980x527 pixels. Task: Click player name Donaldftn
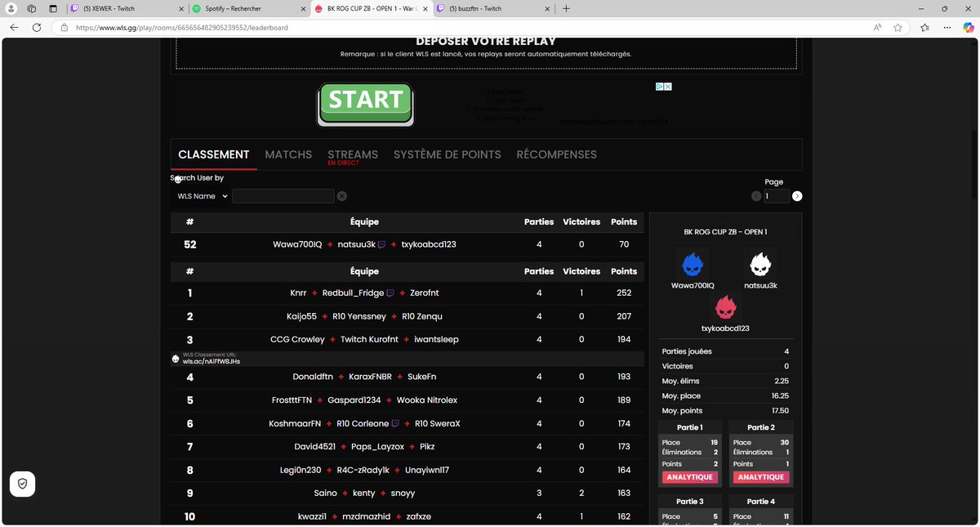[313, 377]
